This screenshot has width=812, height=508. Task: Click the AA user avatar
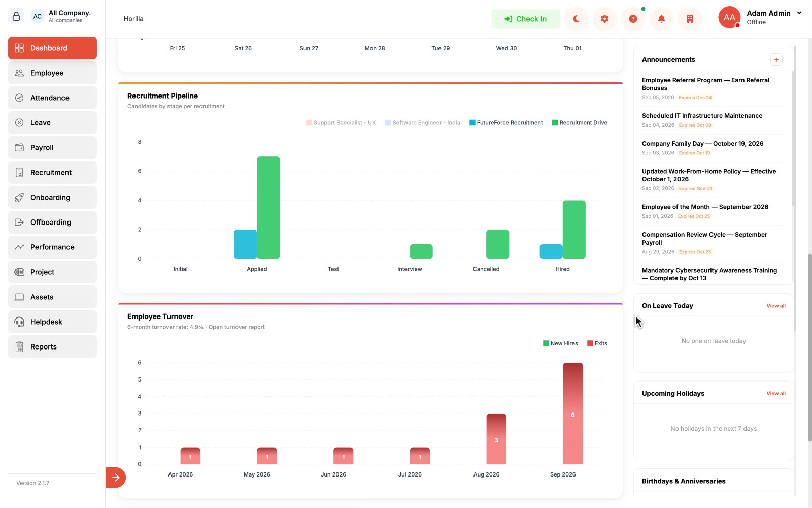point(729,17)
